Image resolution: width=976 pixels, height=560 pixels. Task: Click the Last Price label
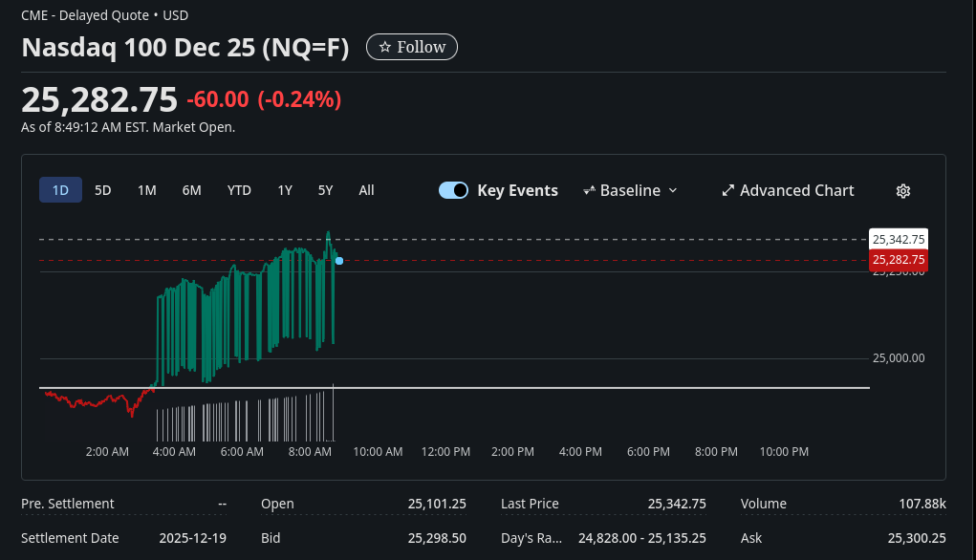coord(530,504)
